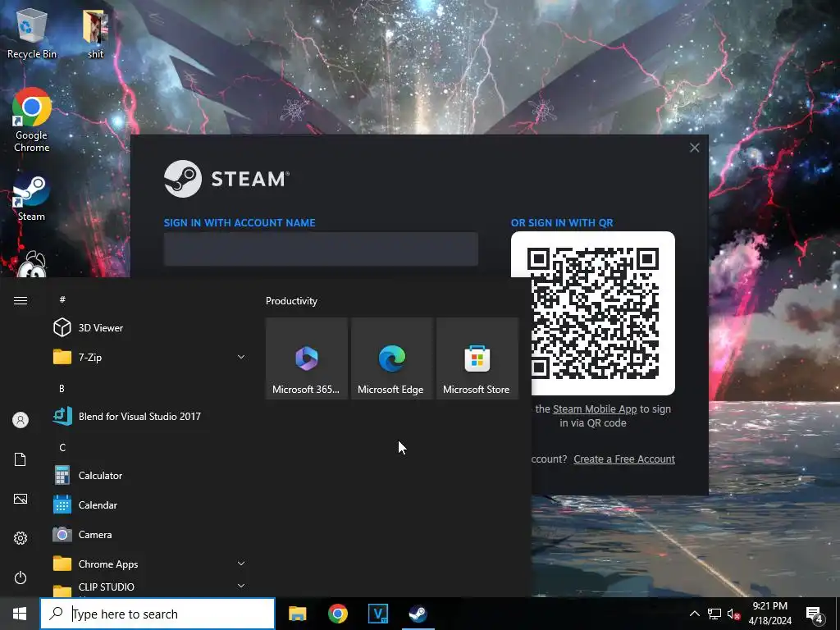Viewport: 840px width, 630px height.
Task: Click the Productivity group title
Action: [291, 301]
